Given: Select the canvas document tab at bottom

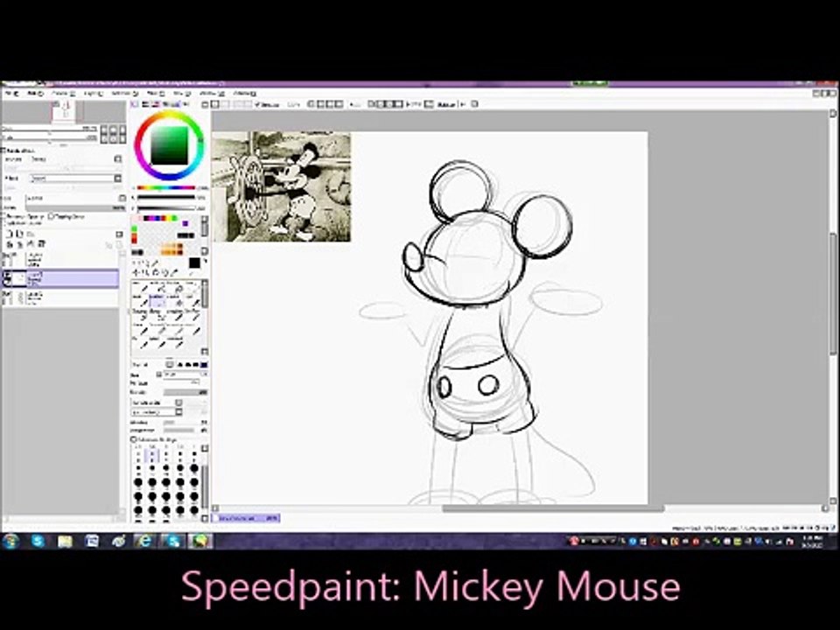Looking at the screenshot, I should click(x=247, y=518).
